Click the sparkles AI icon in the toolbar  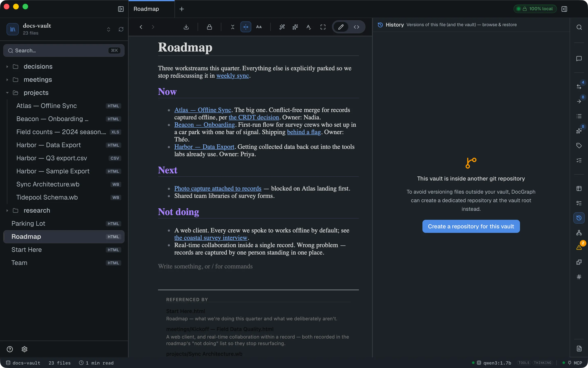295,27
